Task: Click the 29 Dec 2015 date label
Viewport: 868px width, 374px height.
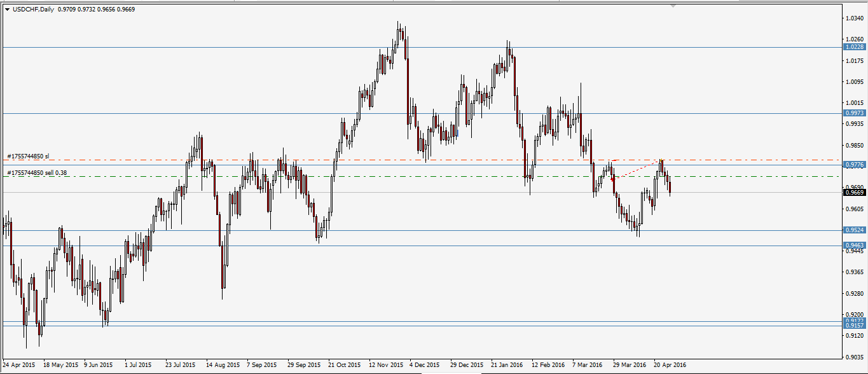Action: click(467, 365)
